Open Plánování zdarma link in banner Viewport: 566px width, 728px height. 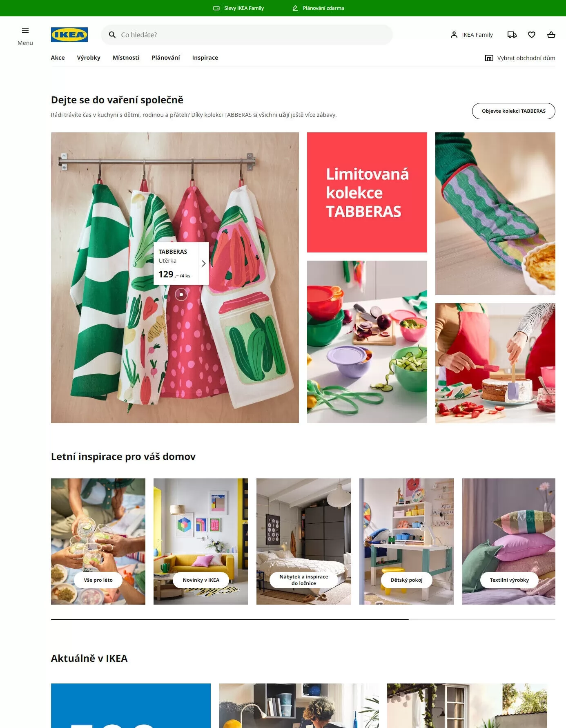318,8
